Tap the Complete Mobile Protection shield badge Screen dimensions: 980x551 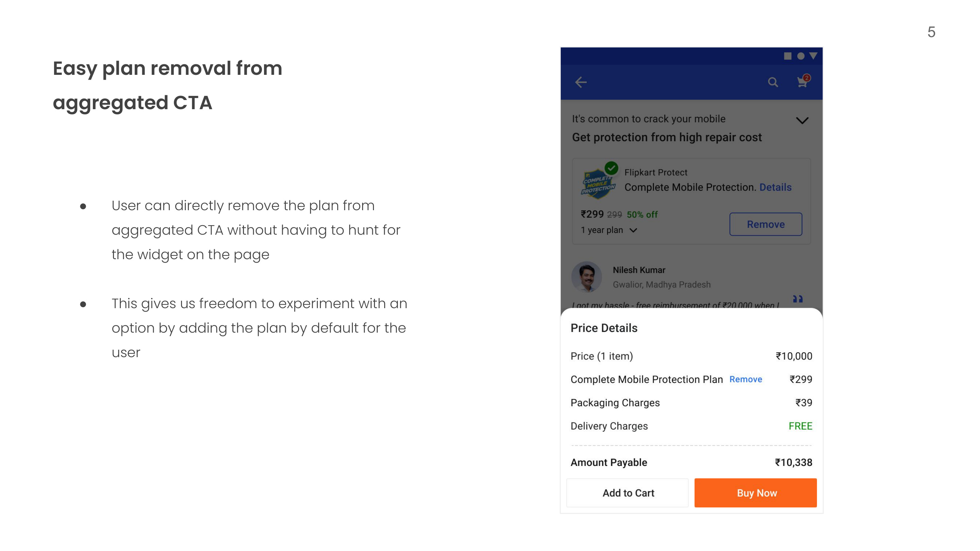(598, 184)
